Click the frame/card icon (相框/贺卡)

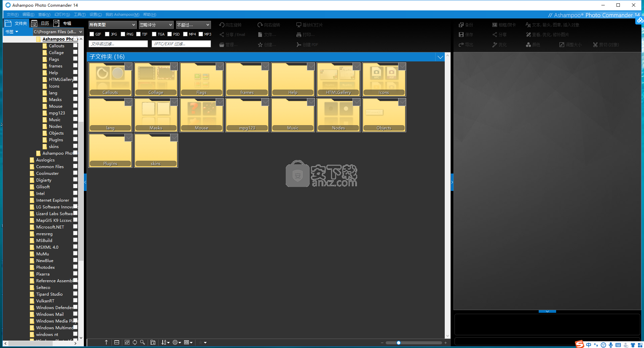[x=495, y=25]
